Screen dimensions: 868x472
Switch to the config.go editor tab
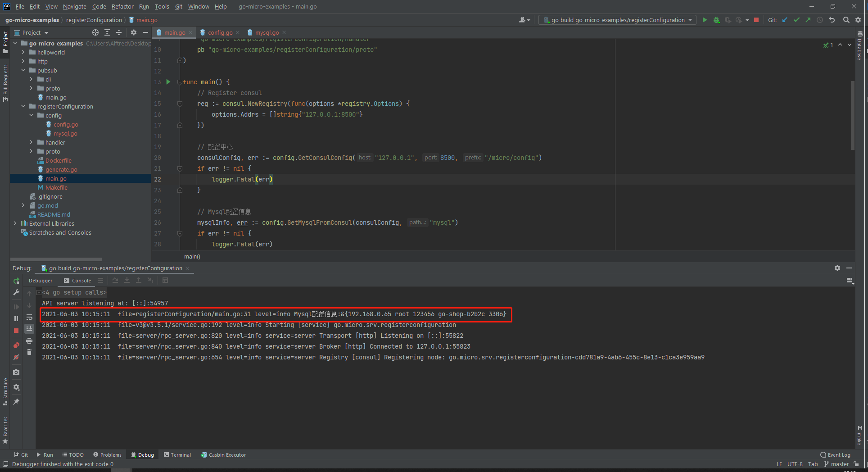pos(220,32)
